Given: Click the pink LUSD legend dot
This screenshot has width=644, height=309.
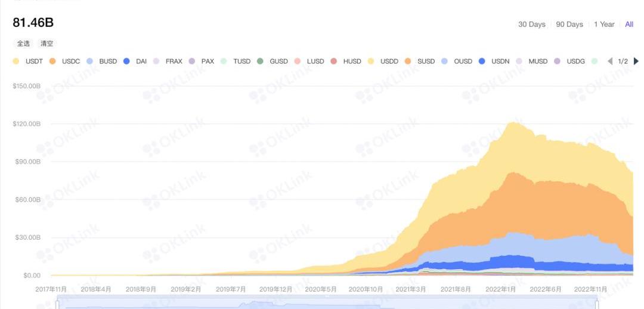Looking at the screenshot, I should coord(297,61).
